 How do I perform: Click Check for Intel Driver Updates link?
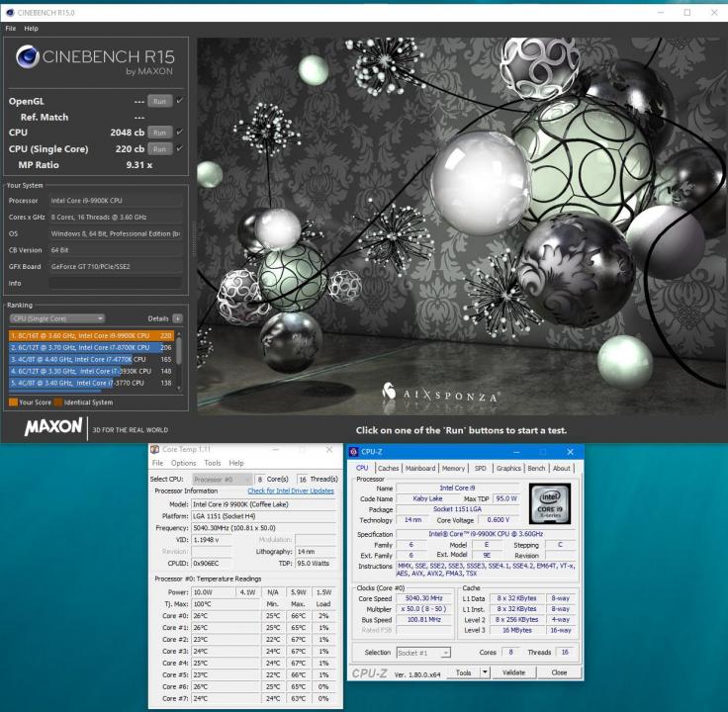click(291, 490)
